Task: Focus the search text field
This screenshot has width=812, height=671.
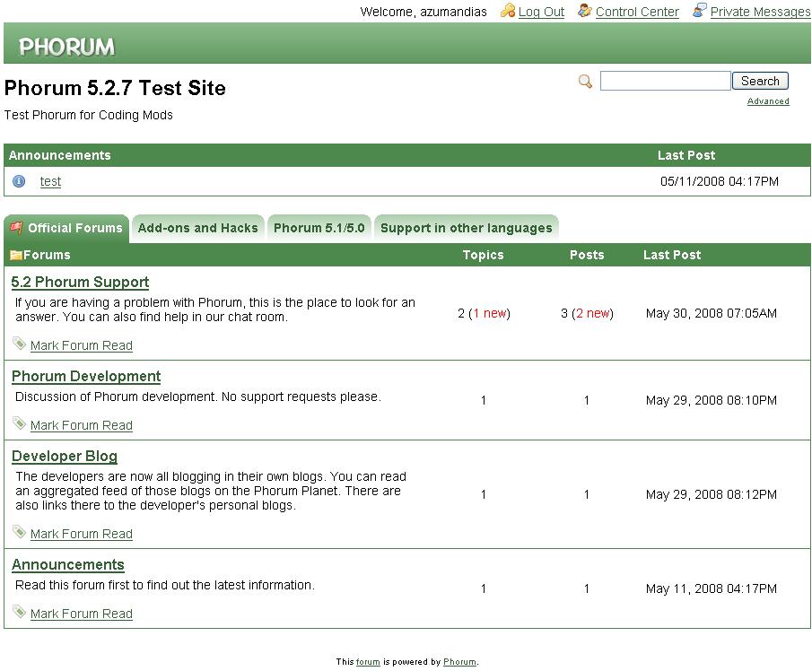Action: click(x=666, y=81)
